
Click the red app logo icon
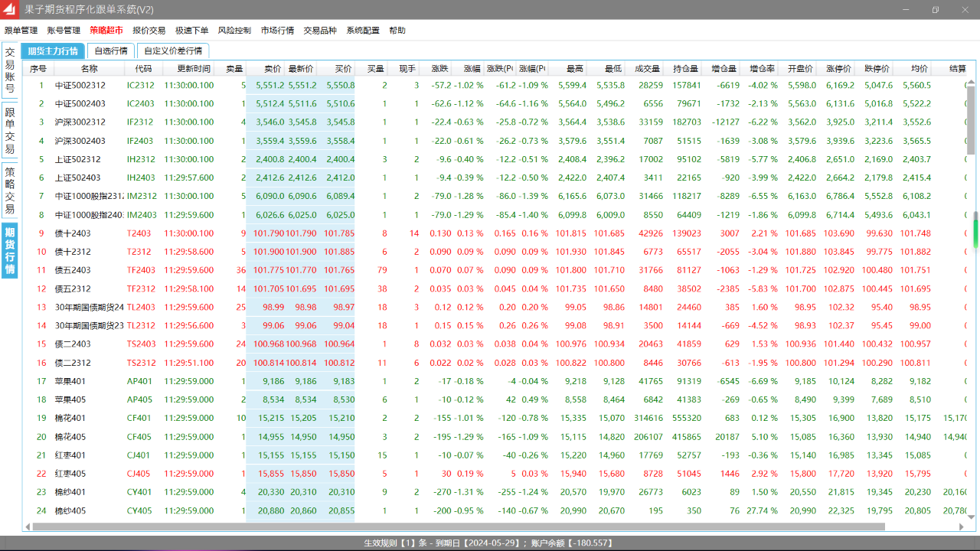click(9, 9)
